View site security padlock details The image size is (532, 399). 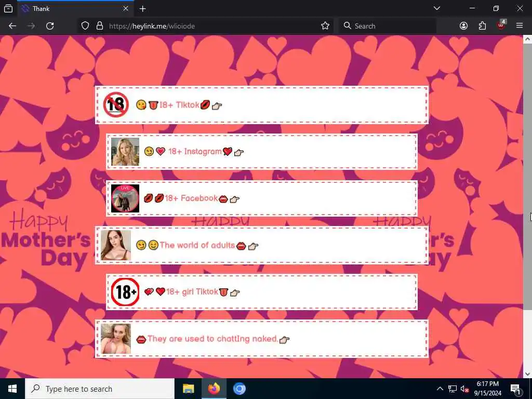pyautogui.click(x=99, y=26)
